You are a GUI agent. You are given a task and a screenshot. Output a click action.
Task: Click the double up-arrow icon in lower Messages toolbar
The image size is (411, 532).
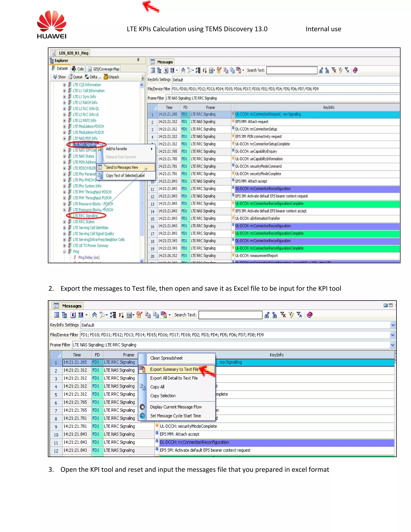pyautogui.click(x=95, y=315)
